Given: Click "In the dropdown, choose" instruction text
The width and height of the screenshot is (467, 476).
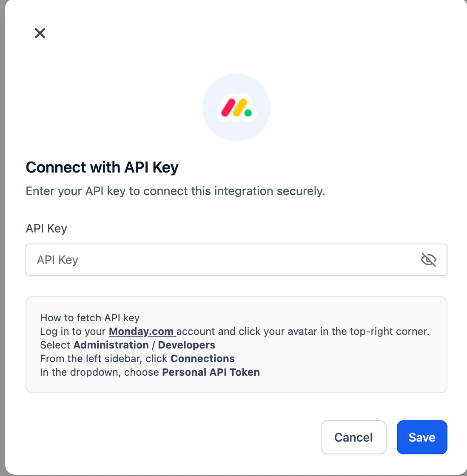Looking at the screenshot, I should click(x=100, y=372).
